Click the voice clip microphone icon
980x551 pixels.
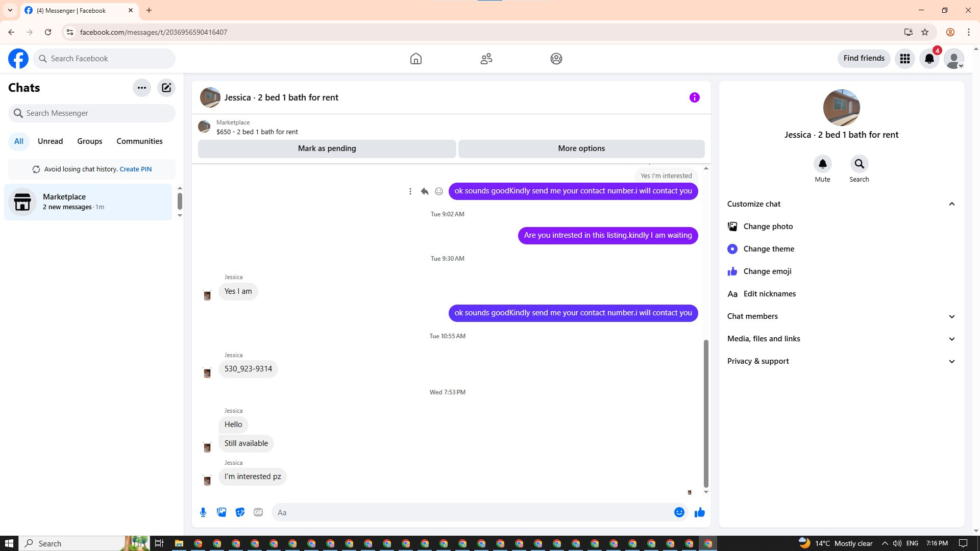tap(203, 512)
